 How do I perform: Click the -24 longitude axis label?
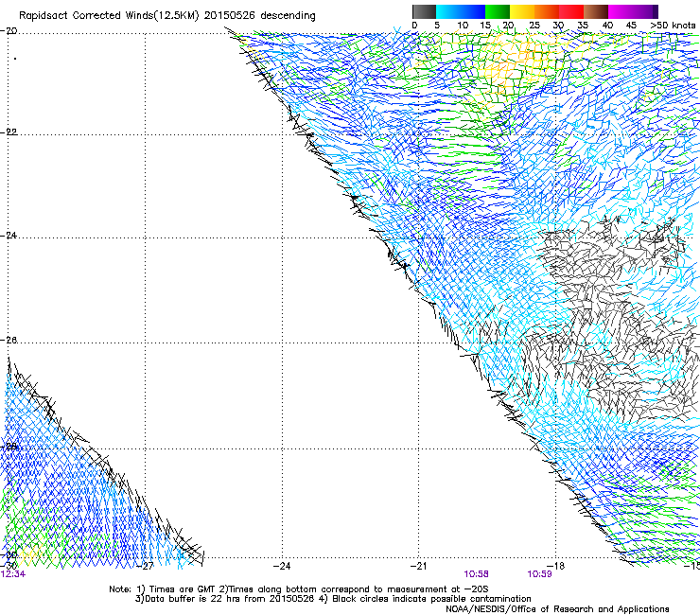pyautogui.click(x=282, y=566)
